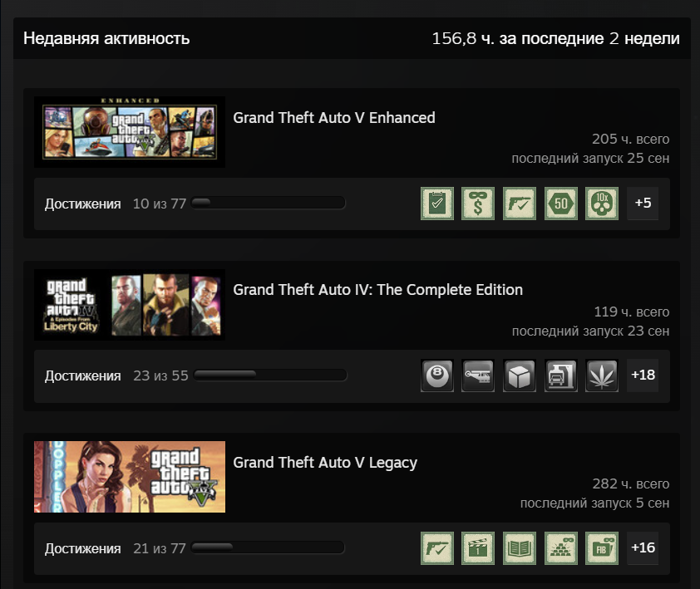Screen dimensions: 700x589
Task: Open the +5 more achievements for GTA V Enhanced
Action: (x=643, y=204)
